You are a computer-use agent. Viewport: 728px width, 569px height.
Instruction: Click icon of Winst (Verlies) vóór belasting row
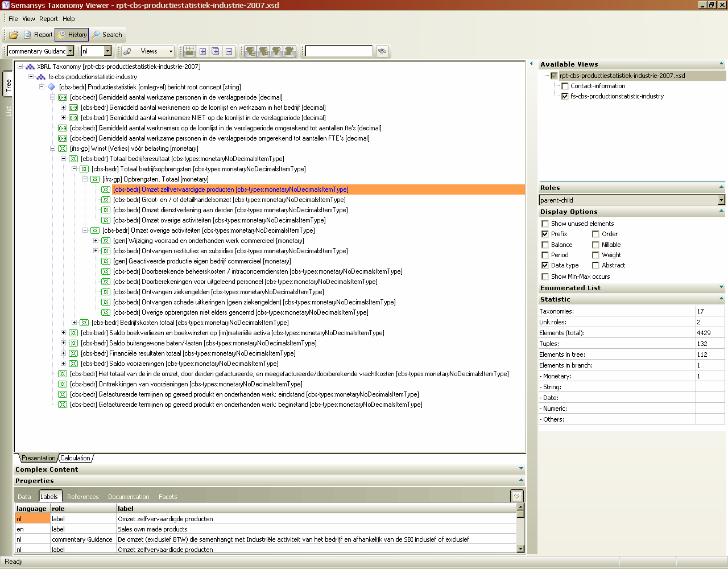(x=63, y=149)
